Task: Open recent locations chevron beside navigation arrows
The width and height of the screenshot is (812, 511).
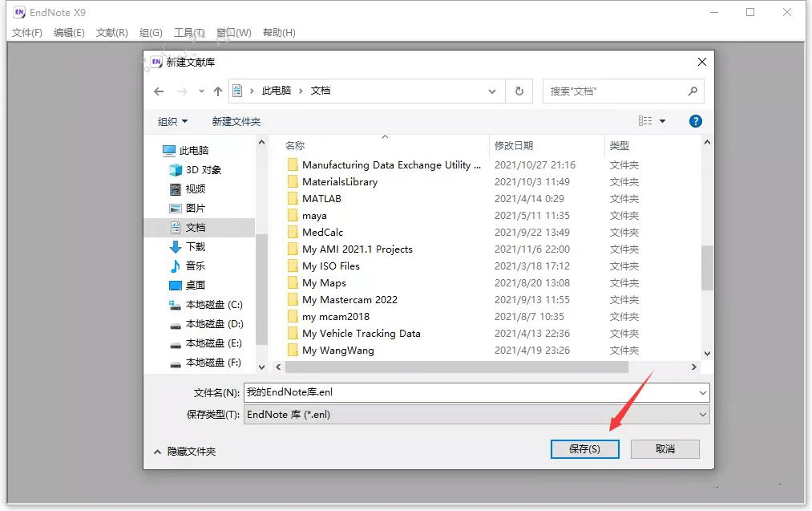Action: pos(201,91)
